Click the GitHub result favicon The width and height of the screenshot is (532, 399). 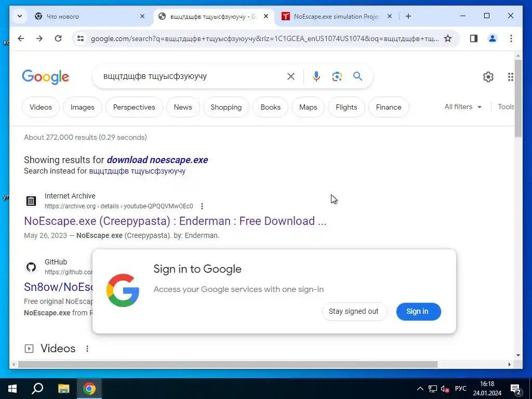tap(31, 267)
